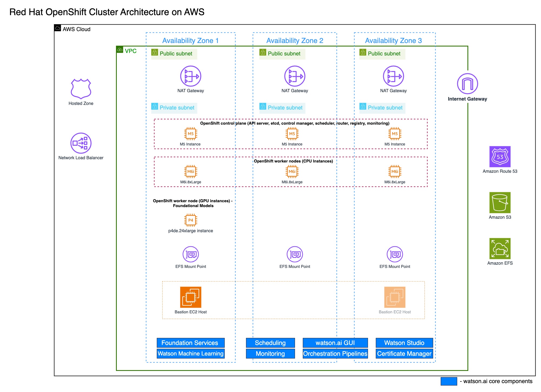Viewport: 541px width, 392px height.
Task: Click the watson.ai core components legend text
Action: [496, 381]
